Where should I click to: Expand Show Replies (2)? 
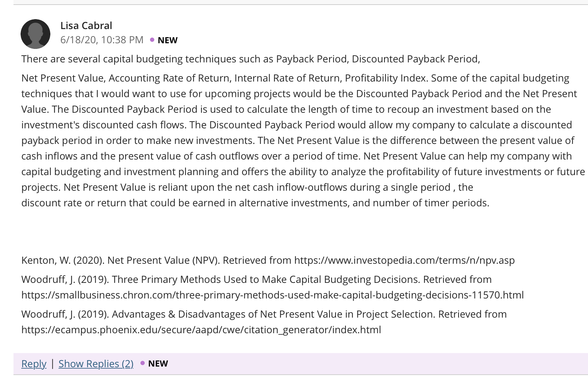click(96, 364)
